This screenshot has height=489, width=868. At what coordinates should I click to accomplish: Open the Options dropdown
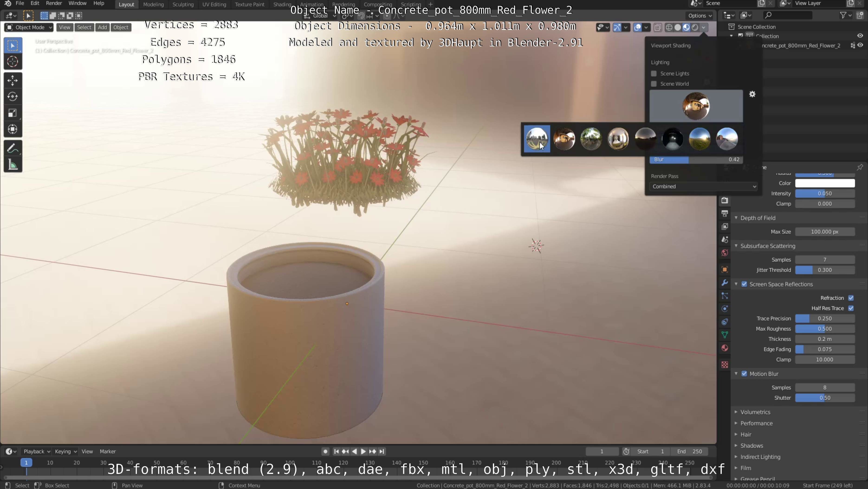pyautogui.click(x=700, y=16)
